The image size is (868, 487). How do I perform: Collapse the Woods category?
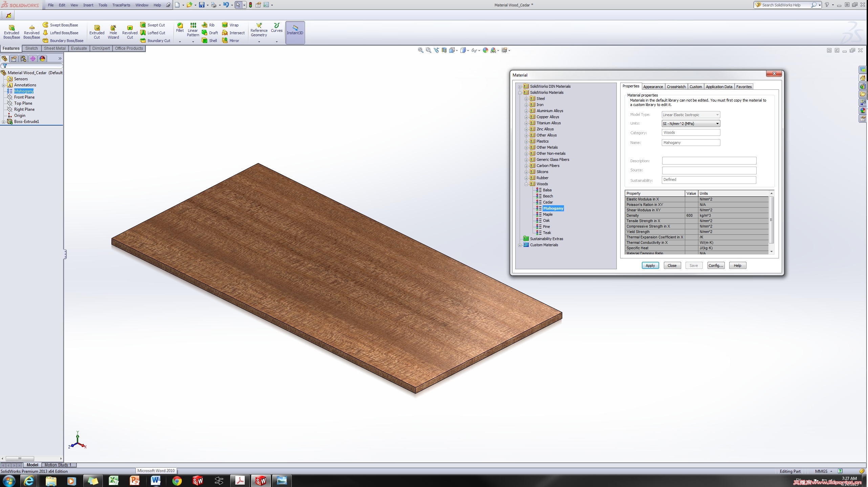coord(526,184)
